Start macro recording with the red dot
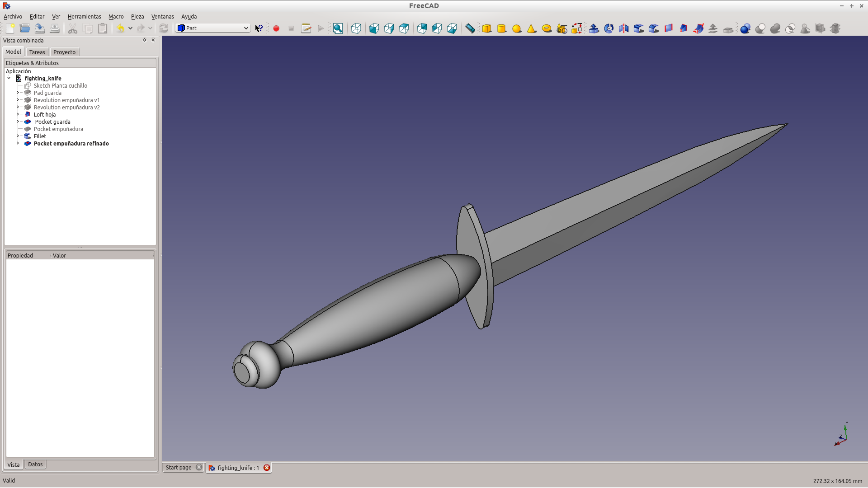 [x=276, y=28]
